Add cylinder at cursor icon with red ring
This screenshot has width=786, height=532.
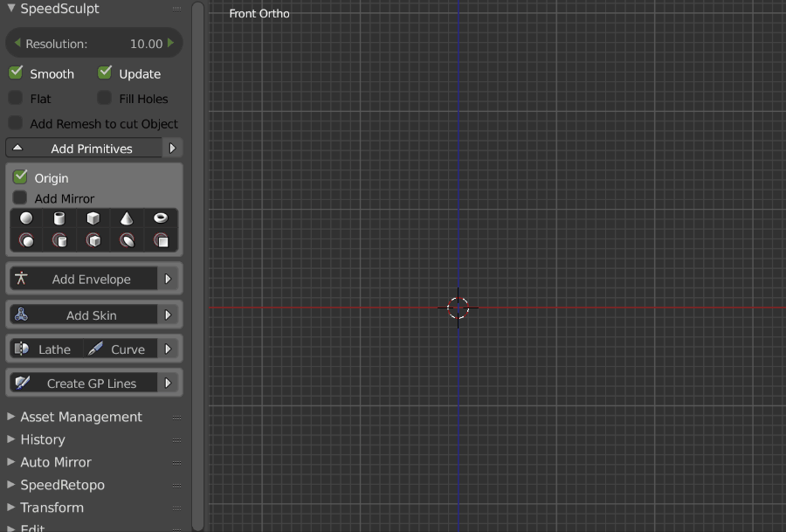click(59, 241)
